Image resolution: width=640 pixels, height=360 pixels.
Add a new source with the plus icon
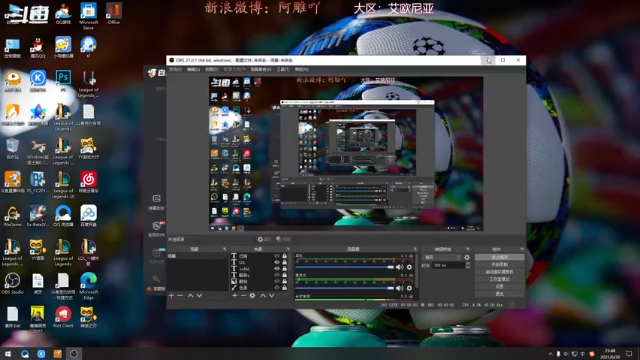pos(235,295)
